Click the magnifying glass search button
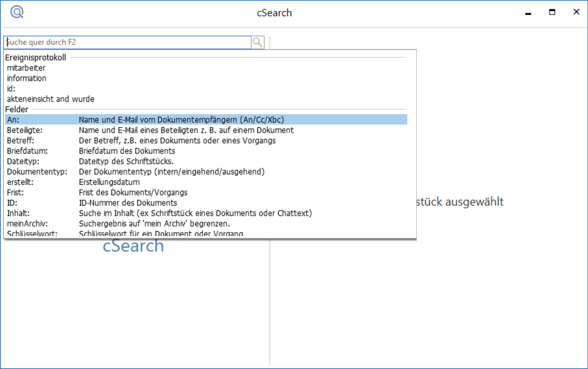Screen dimensions: 588x369 click(257, 43)
